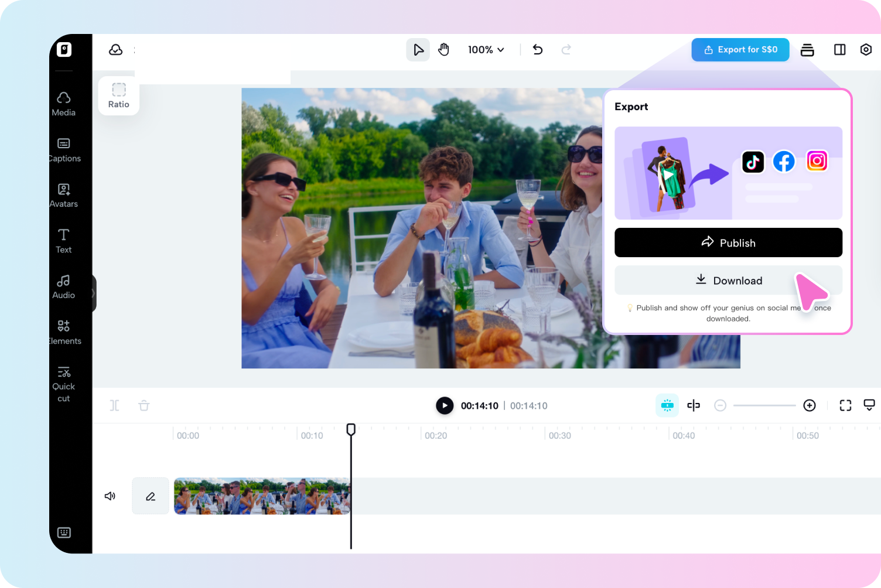Open the Audio panel
Screen dimensions: 881x588
point(63,286)
